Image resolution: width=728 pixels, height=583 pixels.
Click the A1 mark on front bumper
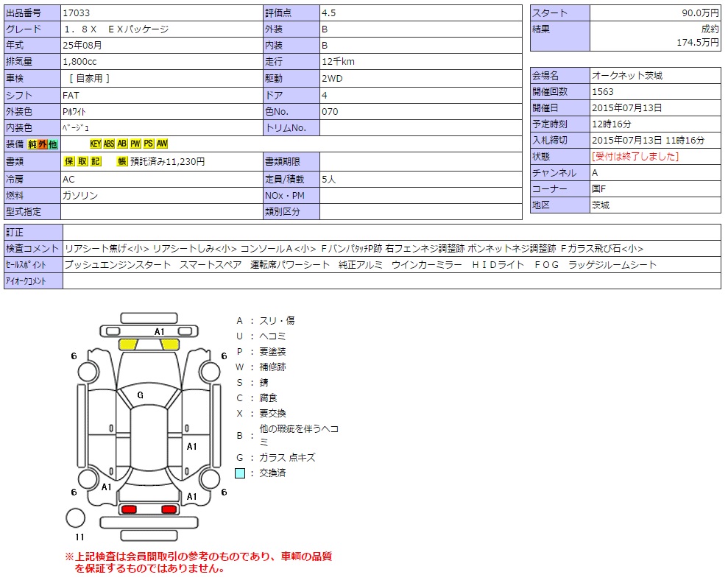click(x=159, y=332)
